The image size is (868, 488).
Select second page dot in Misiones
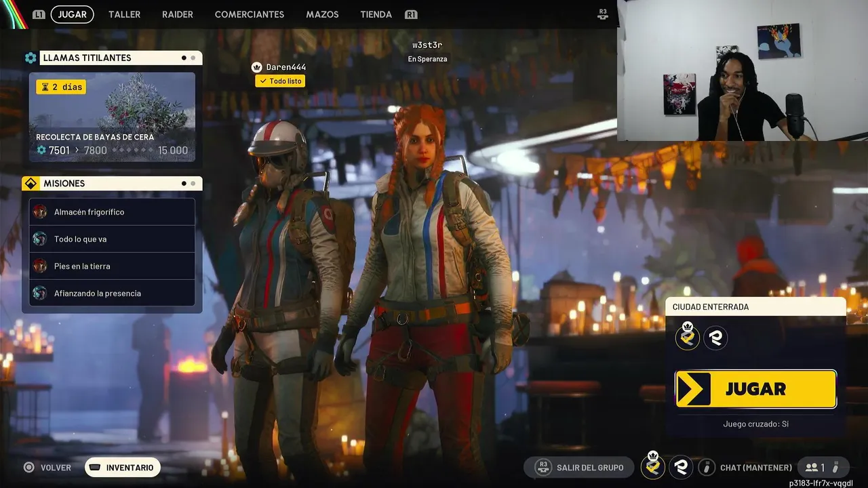(193, 184)
